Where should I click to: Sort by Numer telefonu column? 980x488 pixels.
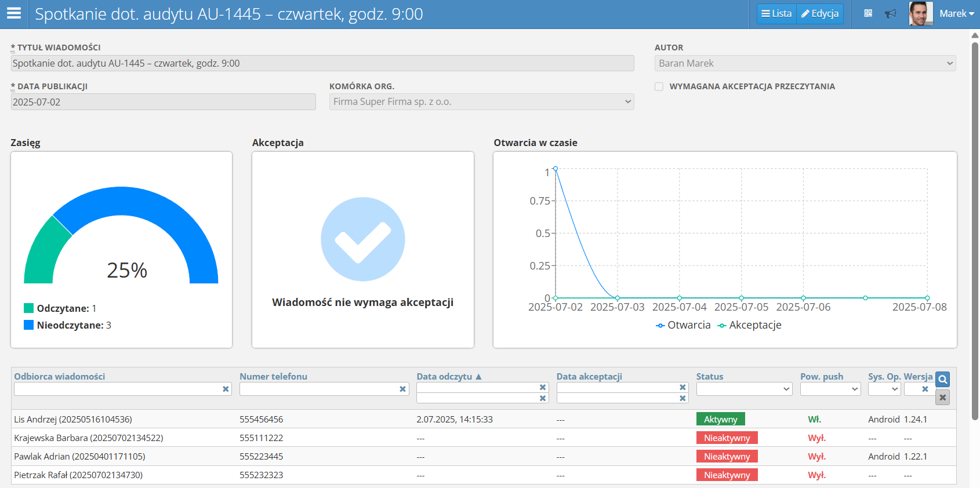pyautogui.click(x=273, y=376)
